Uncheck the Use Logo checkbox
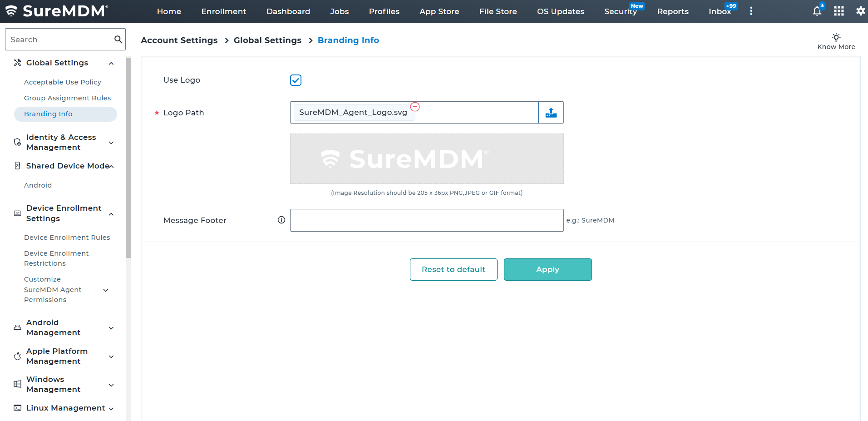Screen dimensions: 868x421 296,80
